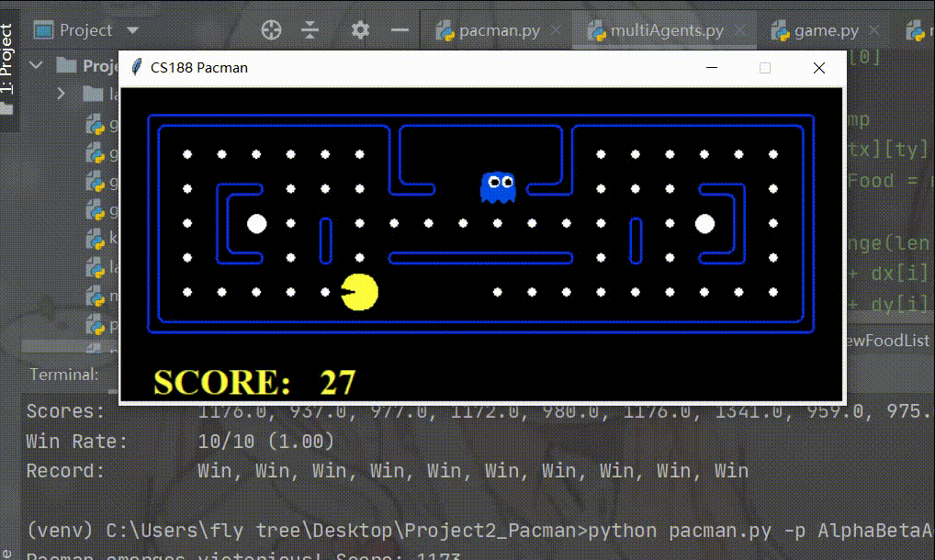Click the Project root folder icon
Image resolution: width=935 pixels, height=560 pixels.
(66, 65)
